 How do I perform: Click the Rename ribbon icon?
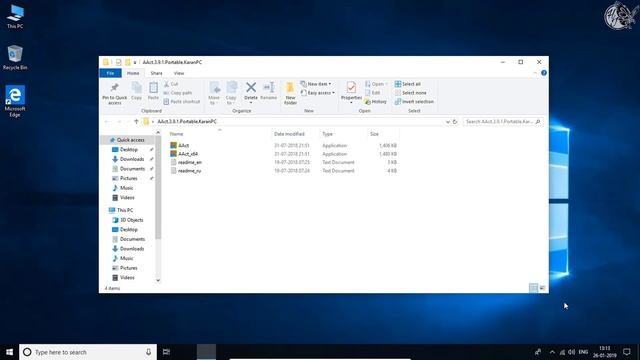click(x=269, y=91)
